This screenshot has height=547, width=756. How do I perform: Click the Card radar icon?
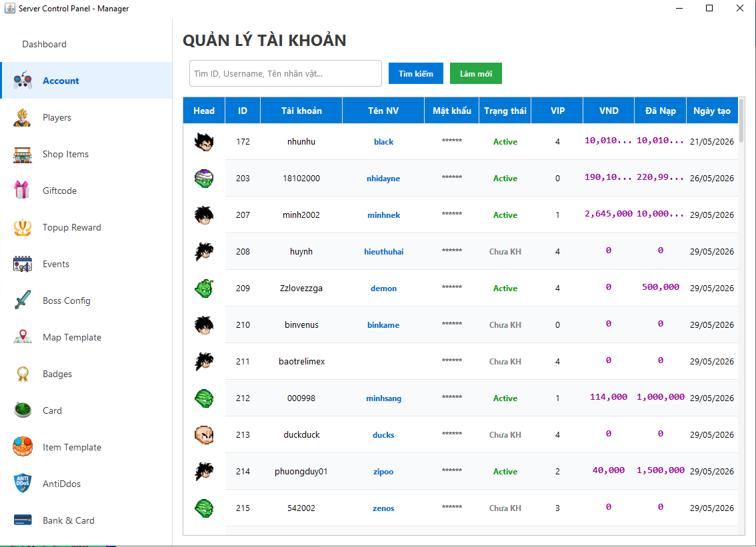point(23,410)
